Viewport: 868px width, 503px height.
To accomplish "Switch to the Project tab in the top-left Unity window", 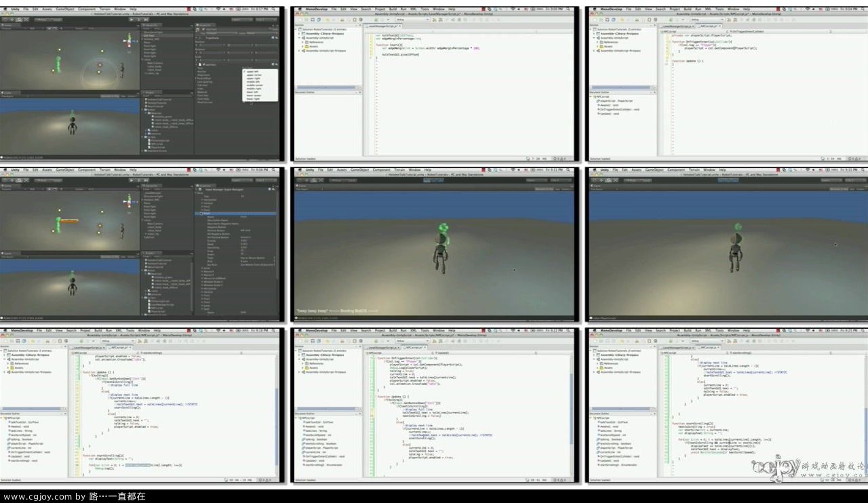I will 153,92.
